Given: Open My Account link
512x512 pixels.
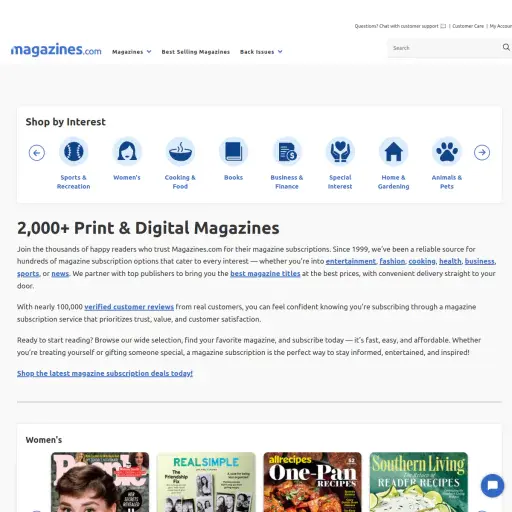Looking at the screenshot, I should tap(501, 26).
